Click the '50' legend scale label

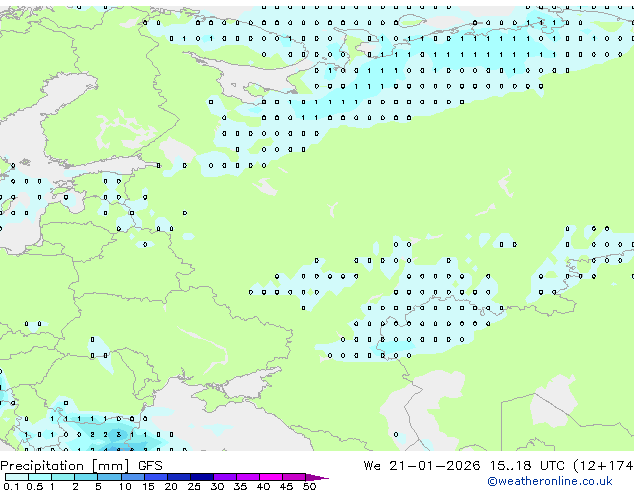tap(309, 486)
